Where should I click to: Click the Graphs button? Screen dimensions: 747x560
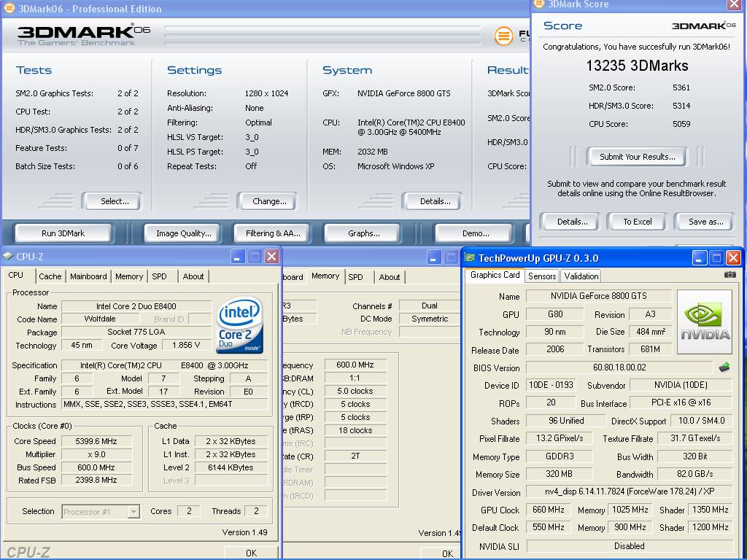pos(363,233)
